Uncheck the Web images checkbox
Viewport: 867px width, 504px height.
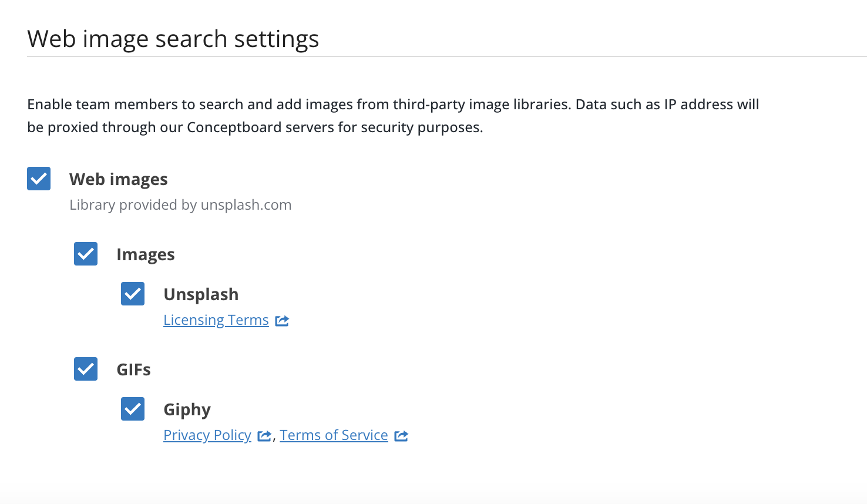[x=39, y=179]
